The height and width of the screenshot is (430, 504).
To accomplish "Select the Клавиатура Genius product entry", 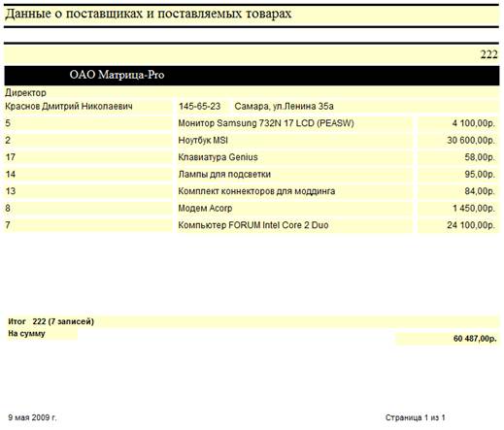I will 218,157.
